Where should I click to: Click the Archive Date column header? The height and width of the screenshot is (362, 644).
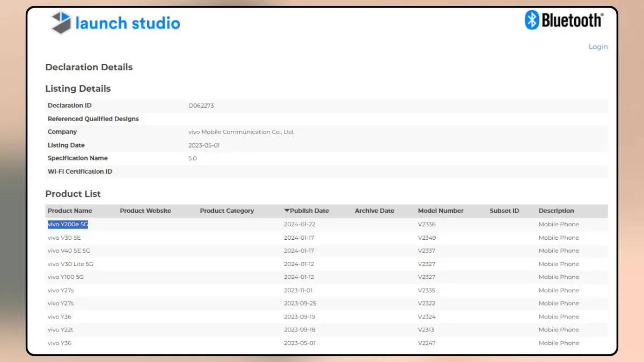[x=375, y=211]
